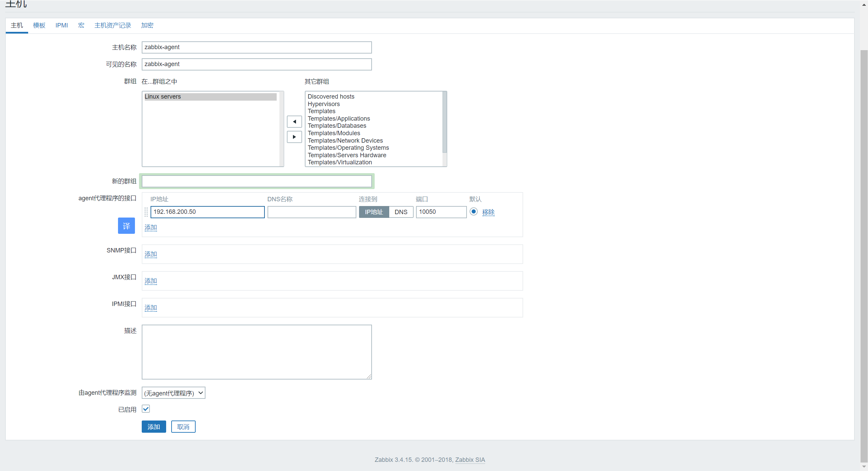
Task: Click the blue 添加 submit button
Action: pos(154,427)
